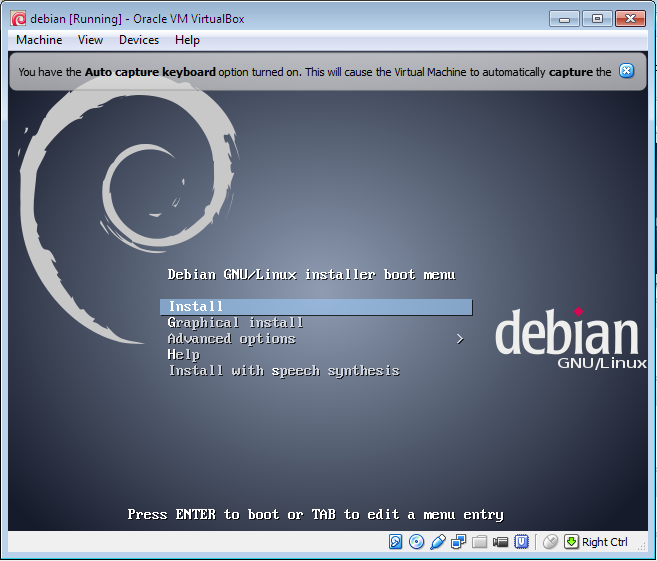Open the shared folders indicator

click(x=479, y=542)
